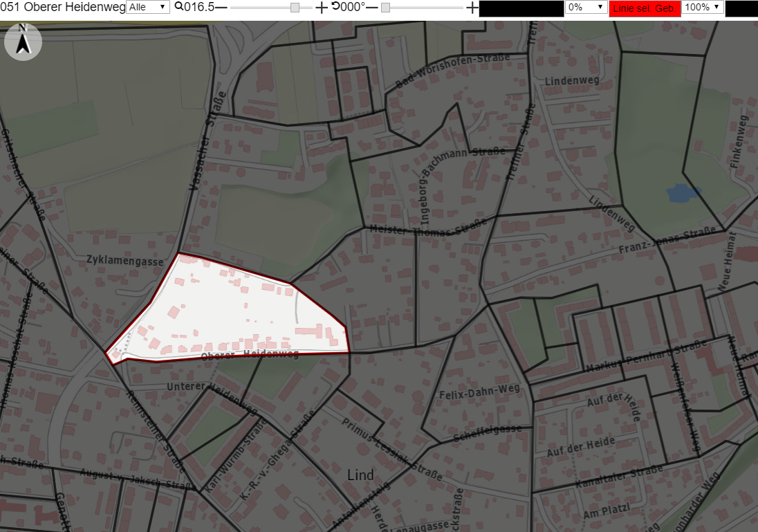Click the black field next to 0% dropdown

click(521, 9)
